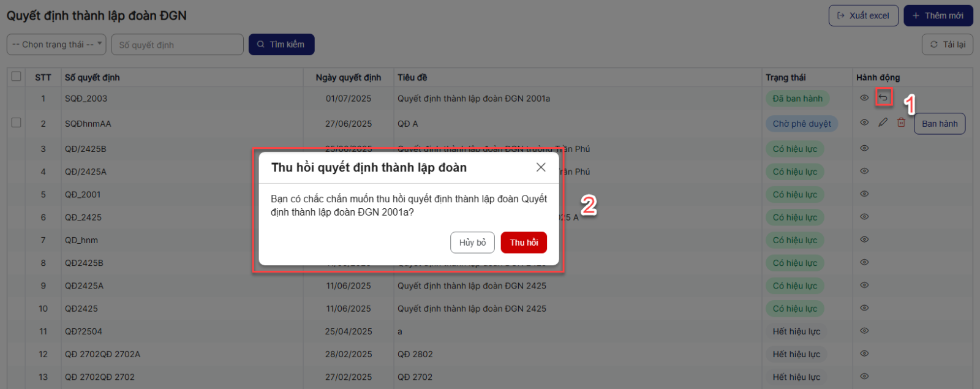This screenshot has height=389, width=980.
Task: Open the Chọn trạng thái dropdown
Action: pyautogui.click(x=57, y=44)
